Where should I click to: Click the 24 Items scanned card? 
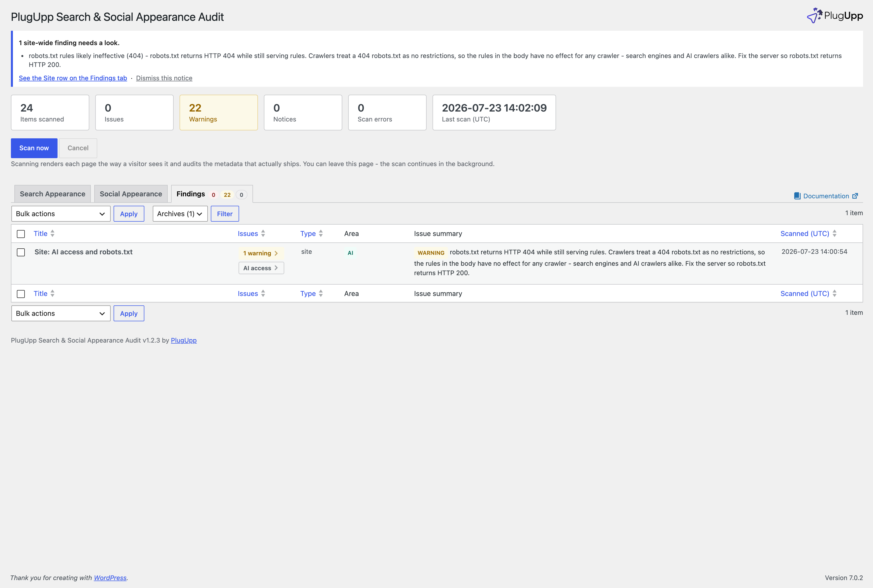tap(50, 113)
